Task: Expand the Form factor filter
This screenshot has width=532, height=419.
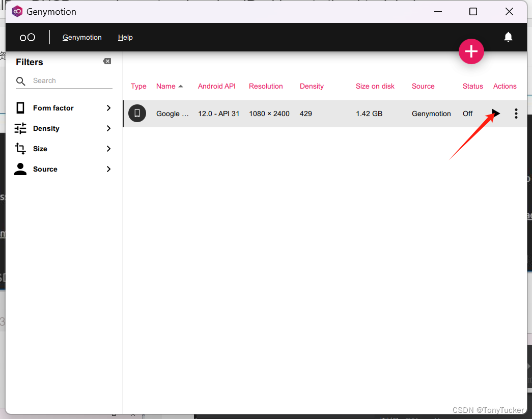Action: (x=64, y=108)
